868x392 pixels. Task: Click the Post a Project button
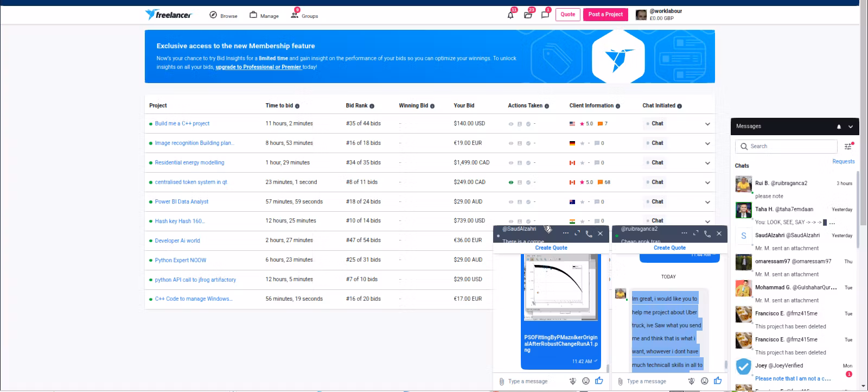606,15
